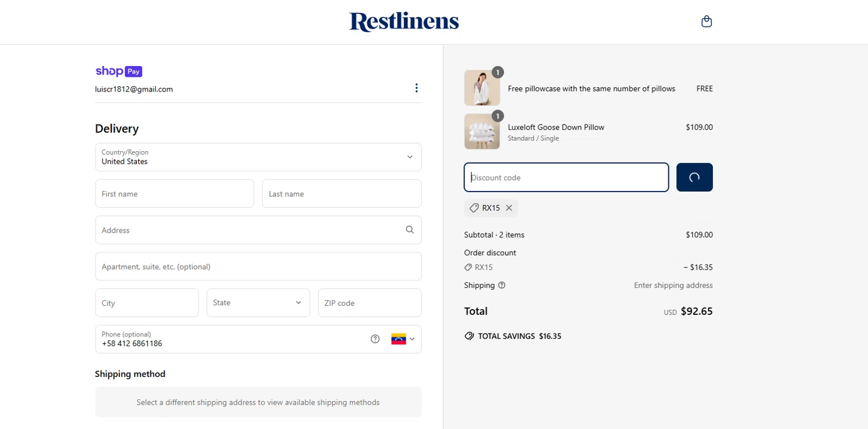Click the $92.65 total amount
This screenshot has width=868, height=429.
tap(697, 311)
